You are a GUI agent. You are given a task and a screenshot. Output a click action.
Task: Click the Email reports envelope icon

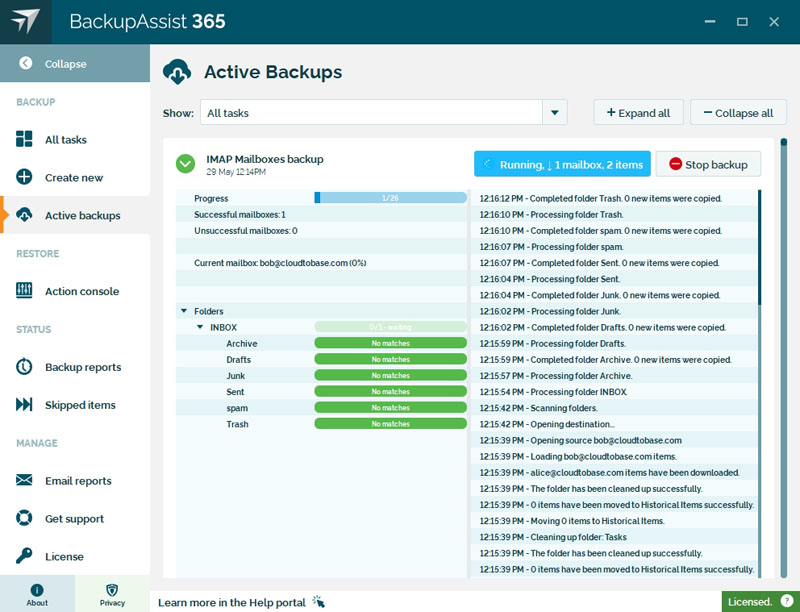click(24, 480)
